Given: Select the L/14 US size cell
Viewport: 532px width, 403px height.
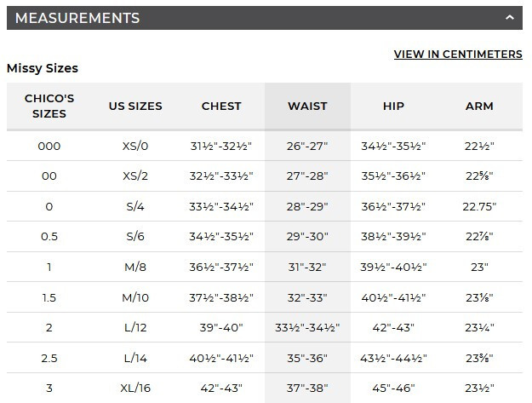Looking at the screenshot, I should [135, 358].
